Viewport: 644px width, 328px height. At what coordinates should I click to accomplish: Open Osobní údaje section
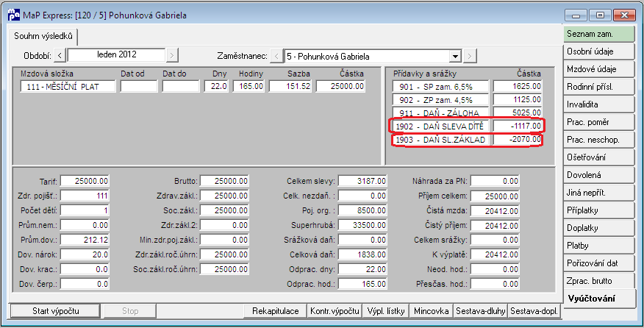click(599, 51)
